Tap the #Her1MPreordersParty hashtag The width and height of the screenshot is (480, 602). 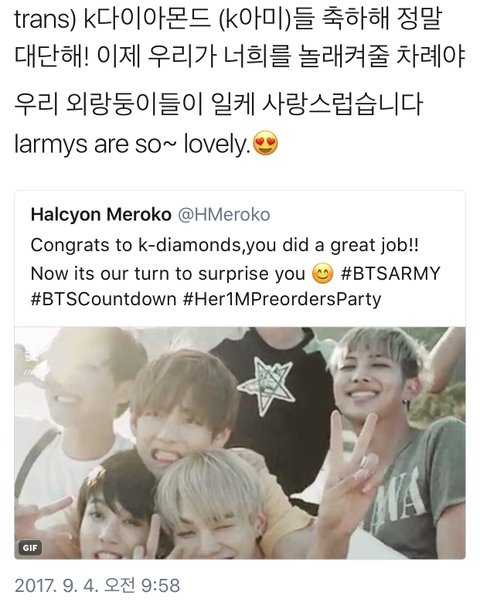coord(282,299)
